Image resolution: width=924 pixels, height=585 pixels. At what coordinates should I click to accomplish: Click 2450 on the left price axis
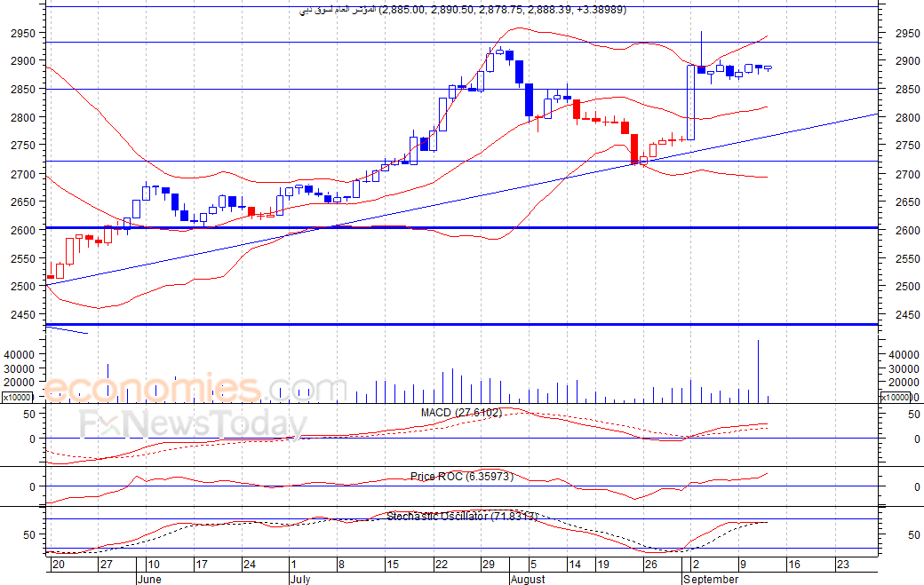click(23, 315)
